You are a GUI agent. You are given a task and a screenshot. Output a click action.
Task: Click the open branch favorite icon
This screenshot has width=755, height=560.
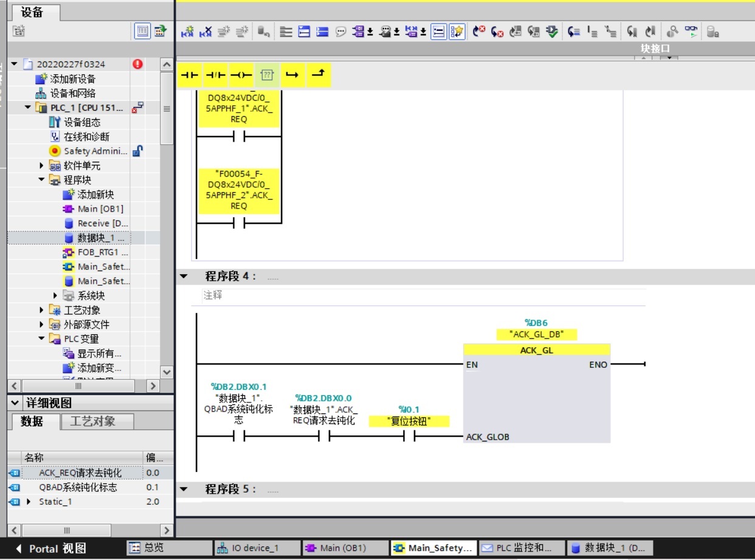pyautogui.click(x=292, y=75)
